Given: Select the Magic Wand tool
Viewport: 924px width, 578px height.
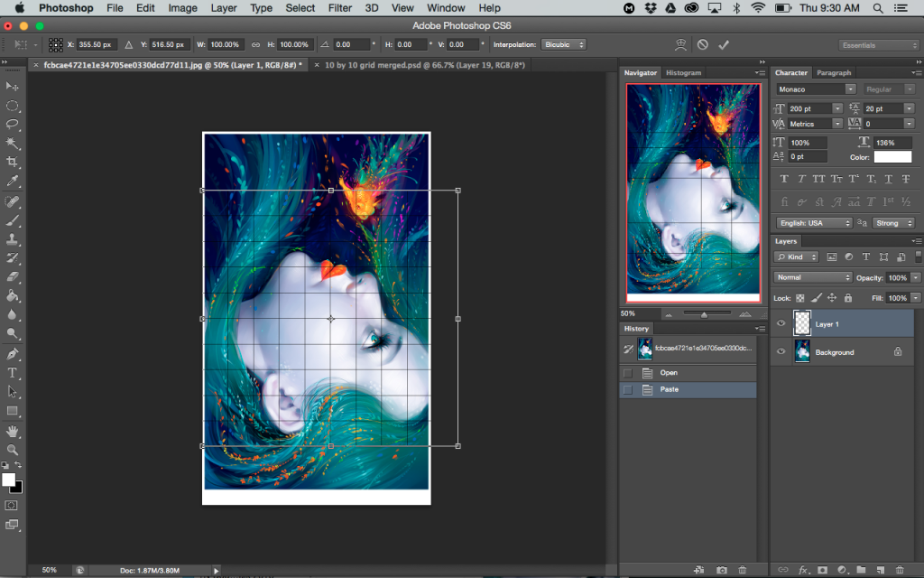Looking at the screenshot, I should pyautogui.click(x=12, y=144).
